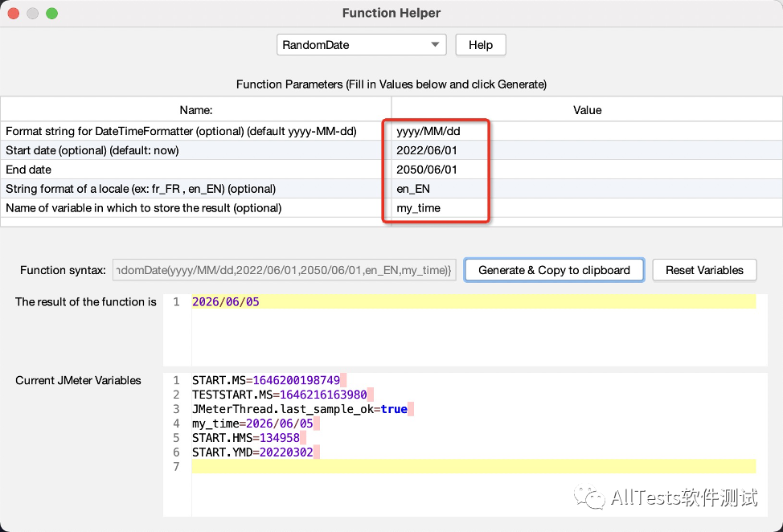Click the Value column header
This screenshot has width=783, height=532.
tap(587, 110)
